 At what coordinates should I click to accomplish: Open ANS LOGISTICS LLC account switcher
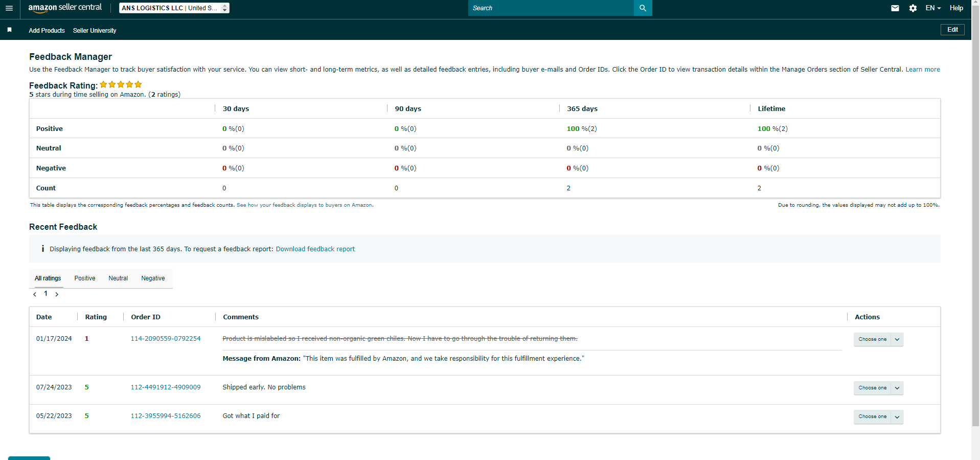pos(174,8)
